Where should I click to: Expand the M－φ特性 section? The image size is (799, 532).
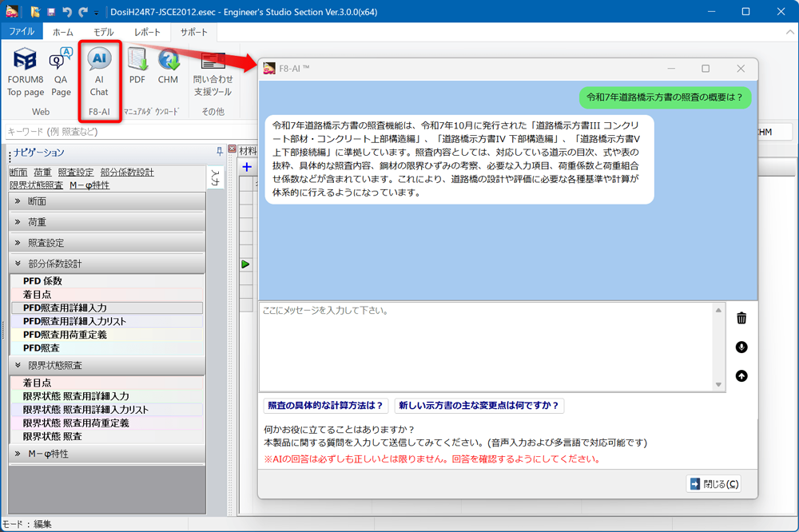[x=107, y=454]
